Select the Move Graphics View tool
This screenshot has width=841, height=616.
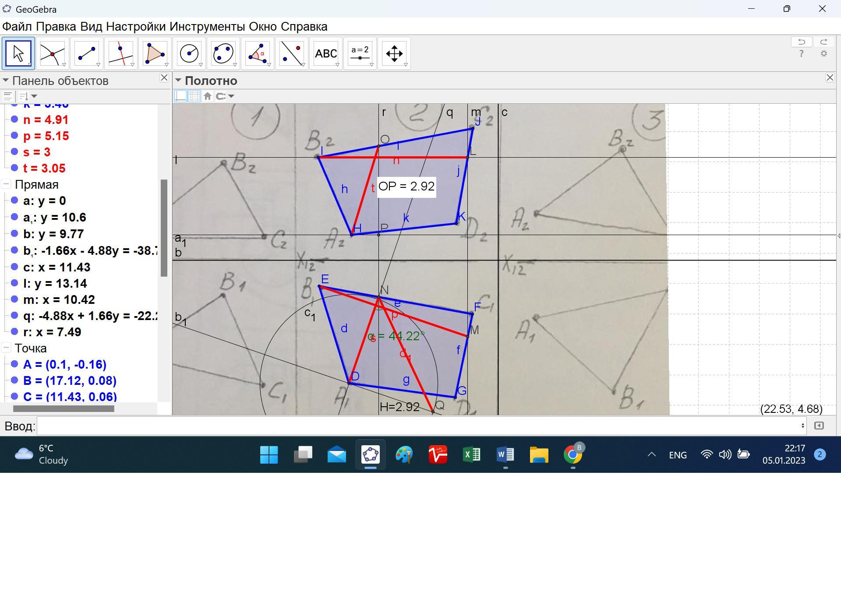pos(394,53)
